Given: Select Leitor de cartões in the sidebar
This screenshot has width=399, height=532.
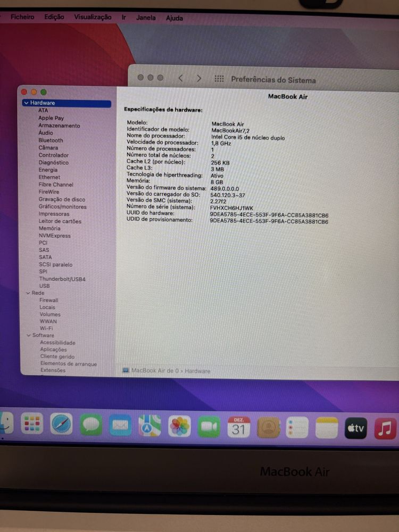Looking at the screenshot, I should pos(60,221).
